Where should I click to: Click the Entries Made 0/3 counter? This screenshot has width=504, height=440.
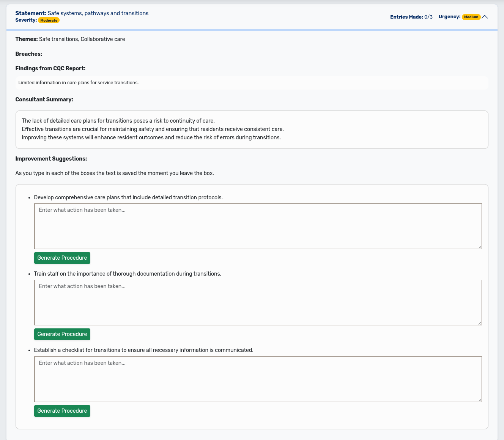(411, 17)
